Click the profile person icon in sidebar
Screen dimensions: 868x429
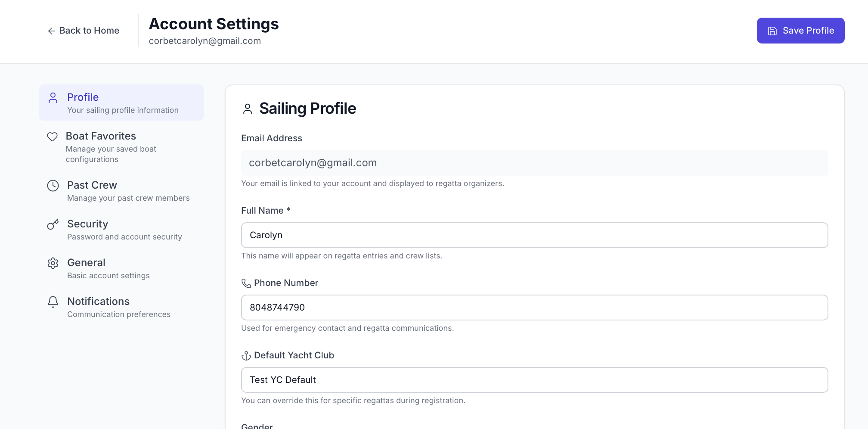53,98
